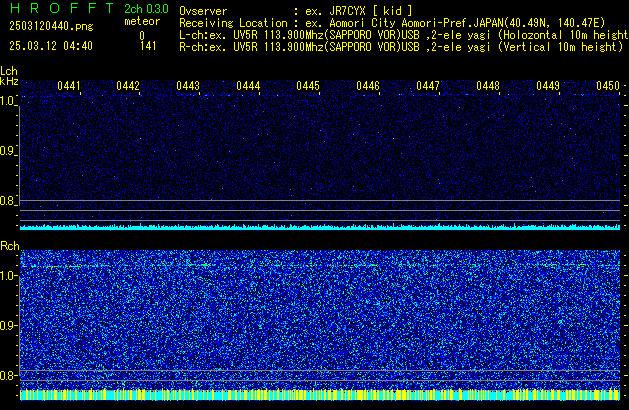Image resolution: width=629 pixels, height=410 pixels.
Task: Select the filename 2503120440.png
Action: [x=51, y=26]
